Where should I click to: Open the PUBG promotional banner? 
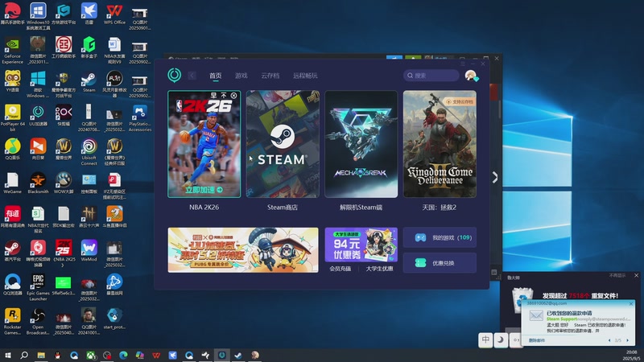coord(243,250)
